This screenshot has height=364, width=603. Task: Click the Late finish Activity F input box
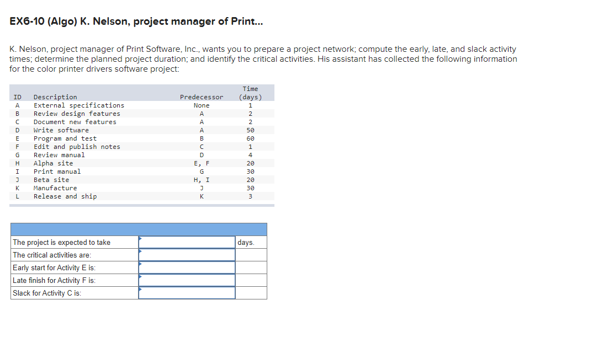[188, 280]
